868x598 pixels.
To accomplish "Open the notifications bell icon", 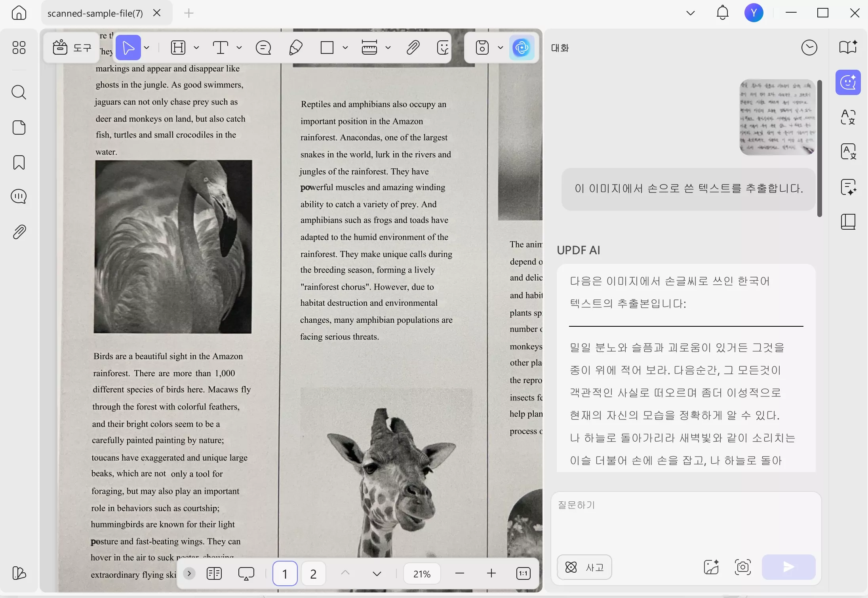I will (722, 13).
